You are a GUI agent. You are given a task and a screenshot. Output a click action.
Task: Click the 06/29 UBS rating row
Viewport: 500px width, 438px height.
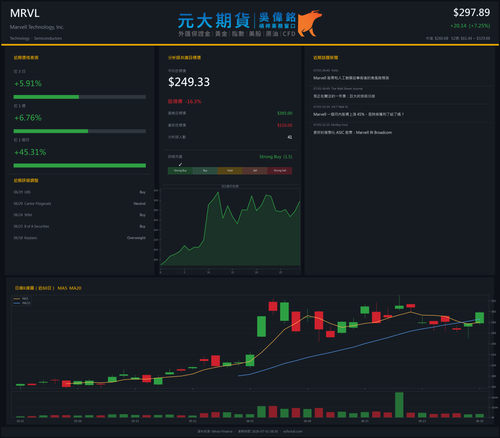[x=80, y=192]
